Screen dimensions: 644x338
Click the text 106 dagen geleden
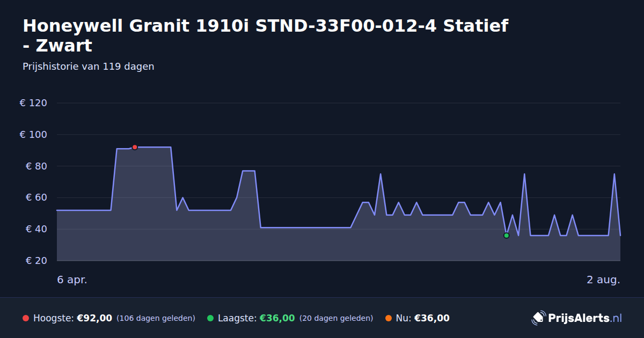[156, 318]
